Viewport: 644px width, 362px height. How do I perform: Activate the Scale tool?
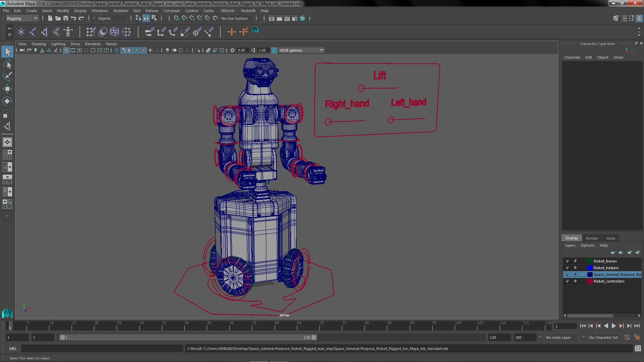tap(7, 114)
